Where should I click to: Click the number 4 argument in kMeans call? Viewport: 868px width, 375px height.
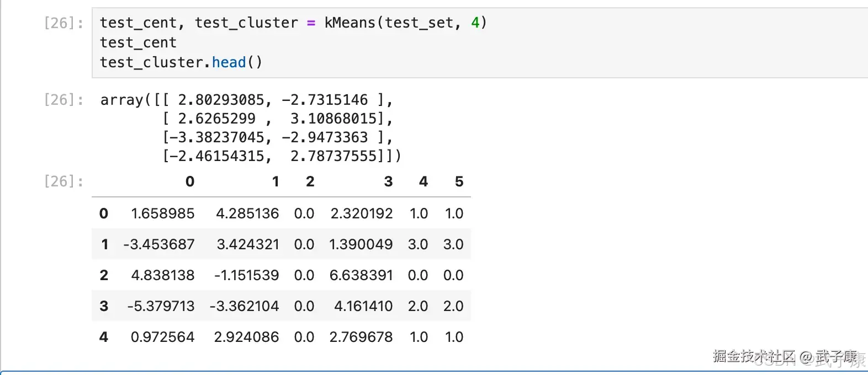pos(475,23)
